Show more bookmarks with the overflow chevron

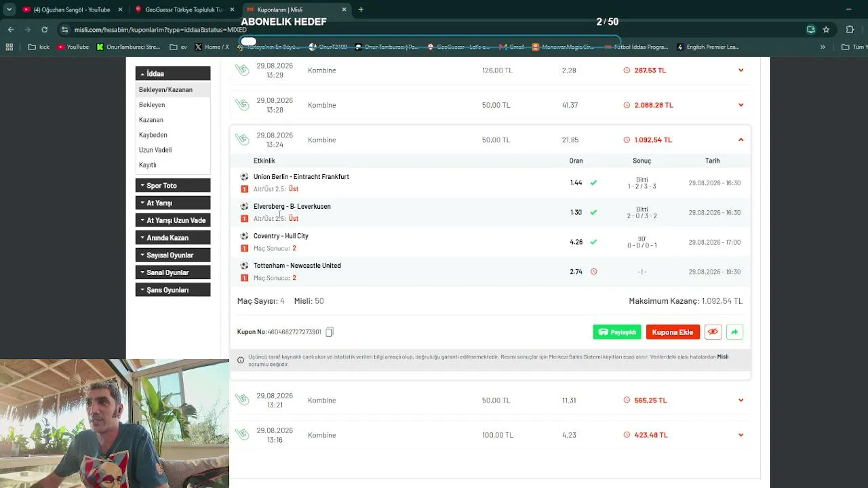(823, 47)
